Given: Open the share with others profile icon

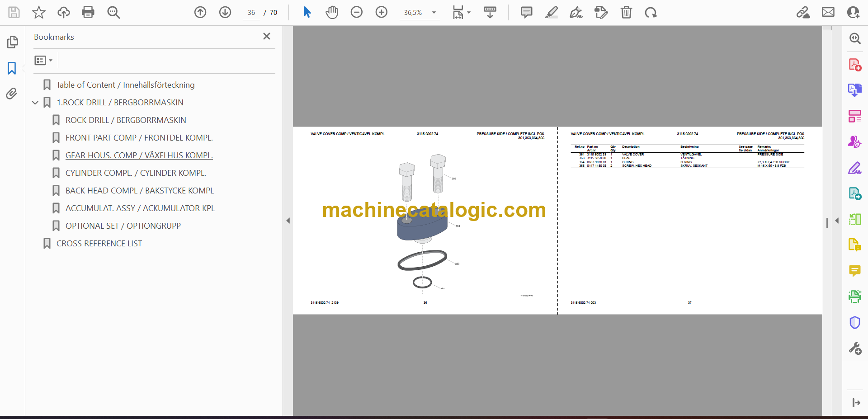Looking at the screenshot, I should click(x=853, y=12).
